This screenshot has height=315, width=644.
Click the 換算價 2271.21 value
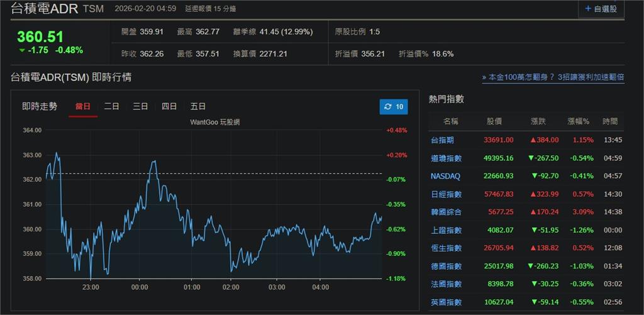click(x=273, y=54)
